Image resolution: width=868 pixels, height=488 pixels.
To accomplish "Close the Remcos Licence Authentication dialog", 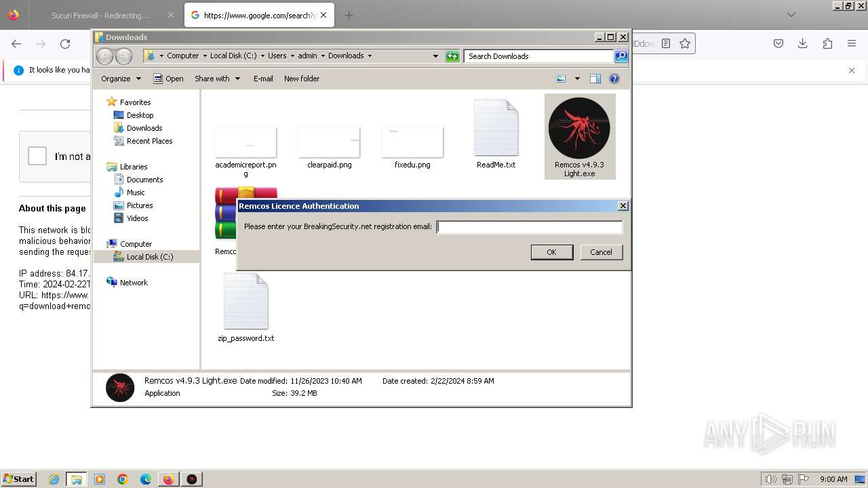I will 623,206.
